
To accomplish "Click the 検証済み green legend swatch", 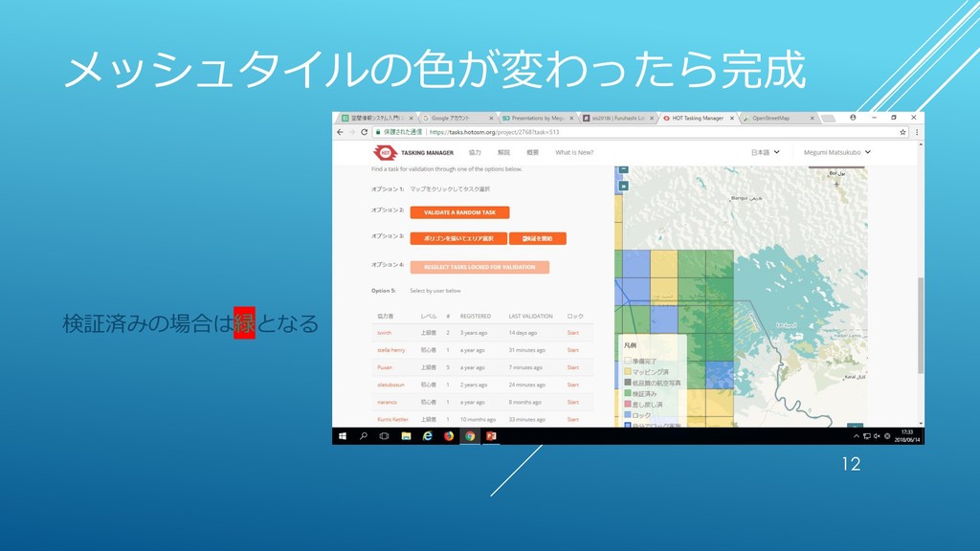I will pos(628,393).
